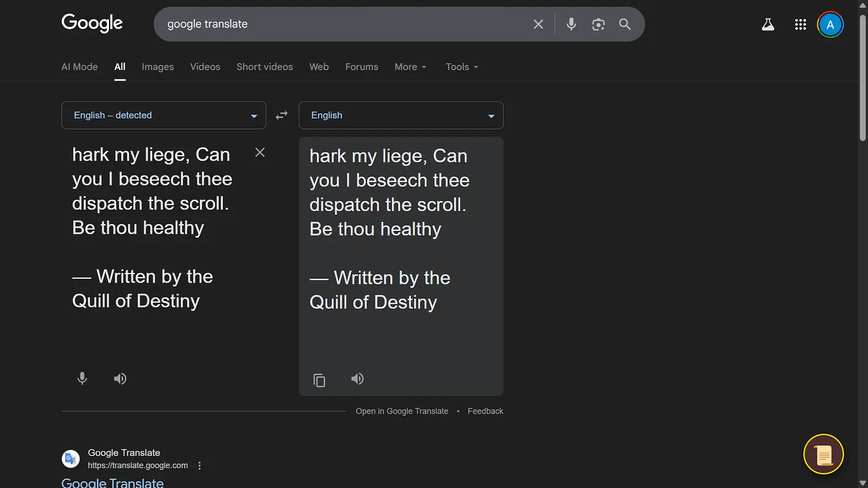
Task: Click the magnifier search button
Action: pos(625,24)
